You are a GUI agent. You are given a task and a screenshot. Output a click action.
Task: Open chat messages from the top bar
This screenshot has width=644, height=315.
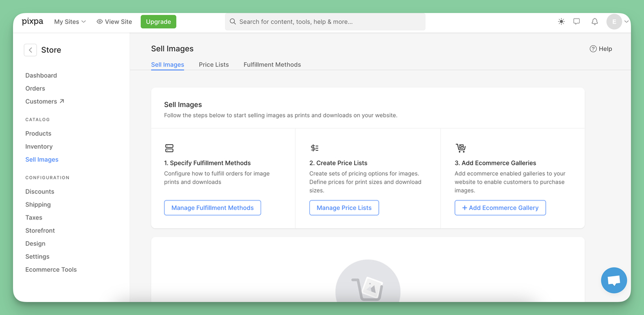tap(577, 22)
